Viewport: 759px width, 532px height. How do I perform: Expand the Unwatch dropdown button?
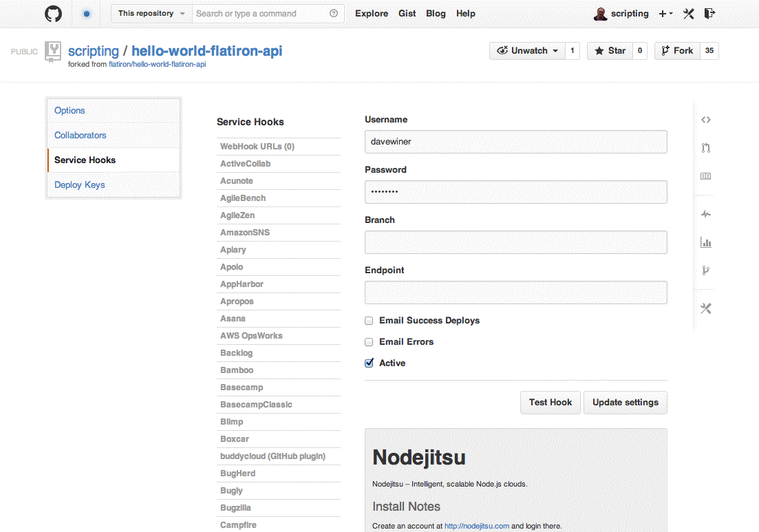coord(527,51)
